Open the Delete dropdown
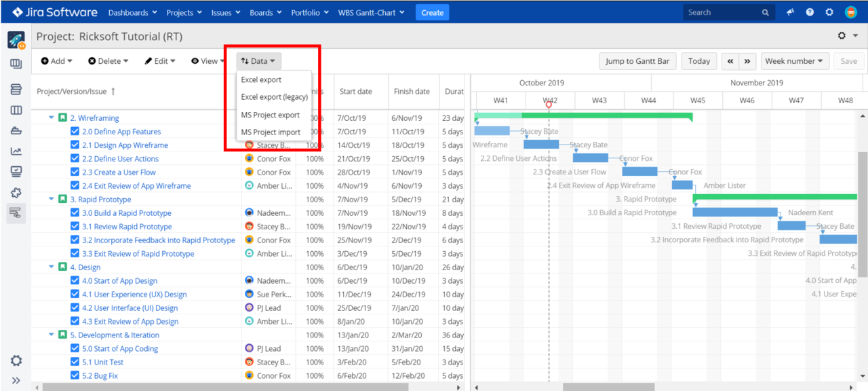Image resolution: width=868 pixels, height=391 pixels. [x=108, y=61]
